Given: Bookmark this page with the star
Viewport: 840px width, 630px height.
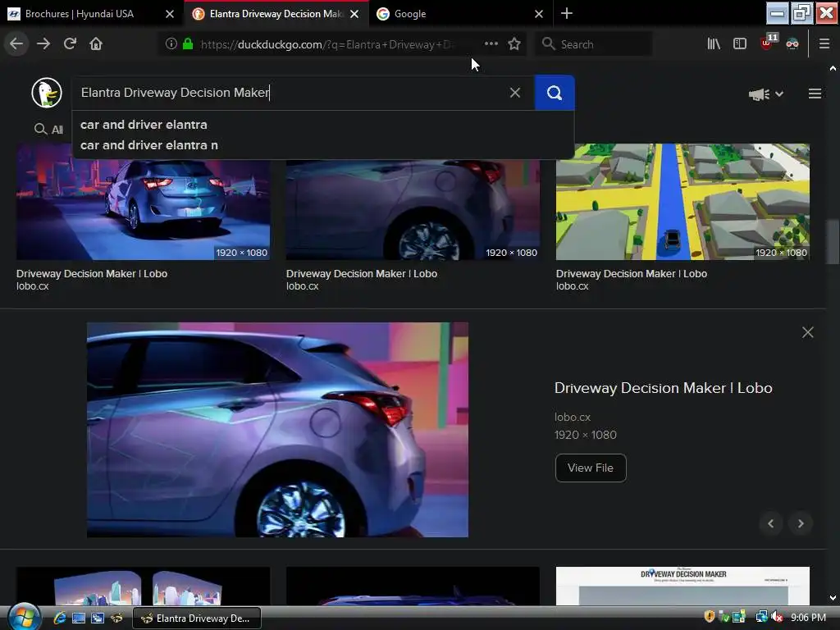Looking at the screenshot, I should pos(514,44).
